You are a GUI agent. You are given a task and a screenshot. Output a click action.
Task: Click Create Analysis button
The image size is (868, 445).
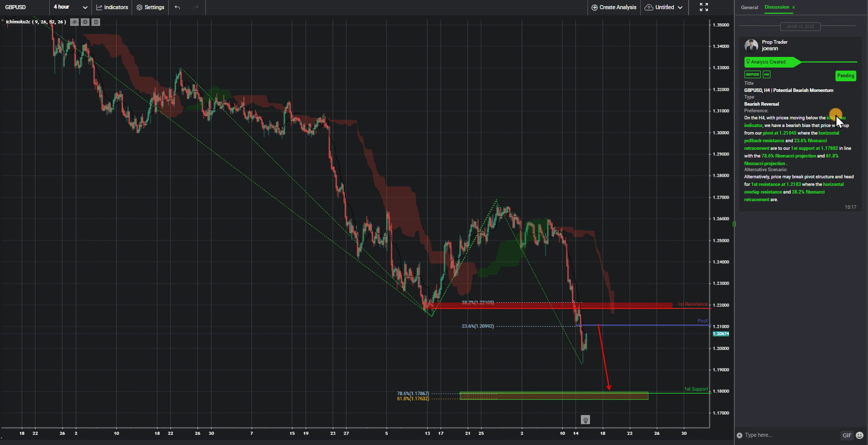coord(614,7)
